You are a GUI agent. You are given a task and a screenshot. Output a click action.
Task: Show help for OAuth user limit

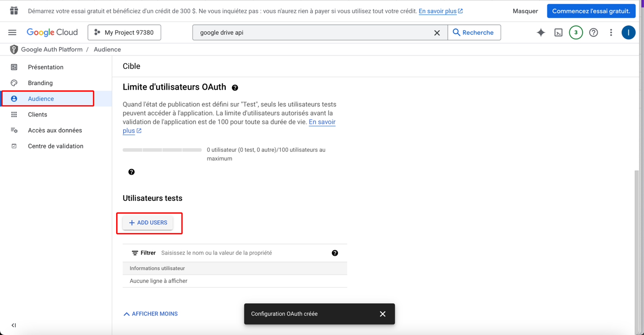pyautogui.click(x=235, y=88)
